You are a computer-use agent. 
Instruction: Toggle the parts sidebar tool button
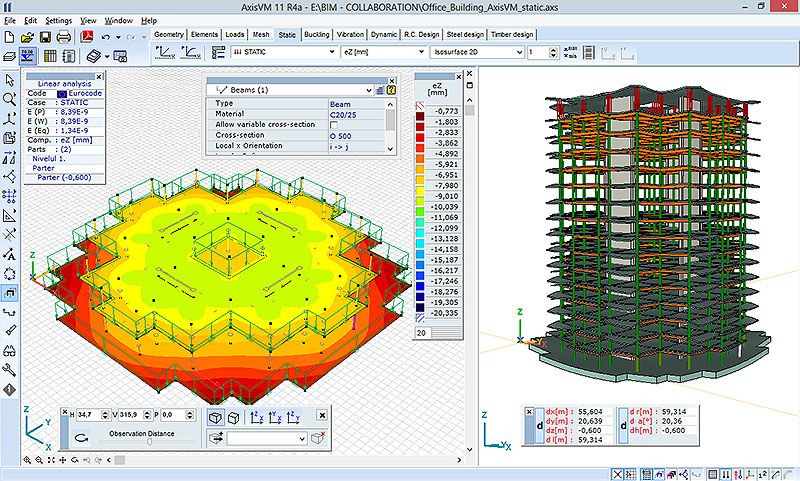9,293
